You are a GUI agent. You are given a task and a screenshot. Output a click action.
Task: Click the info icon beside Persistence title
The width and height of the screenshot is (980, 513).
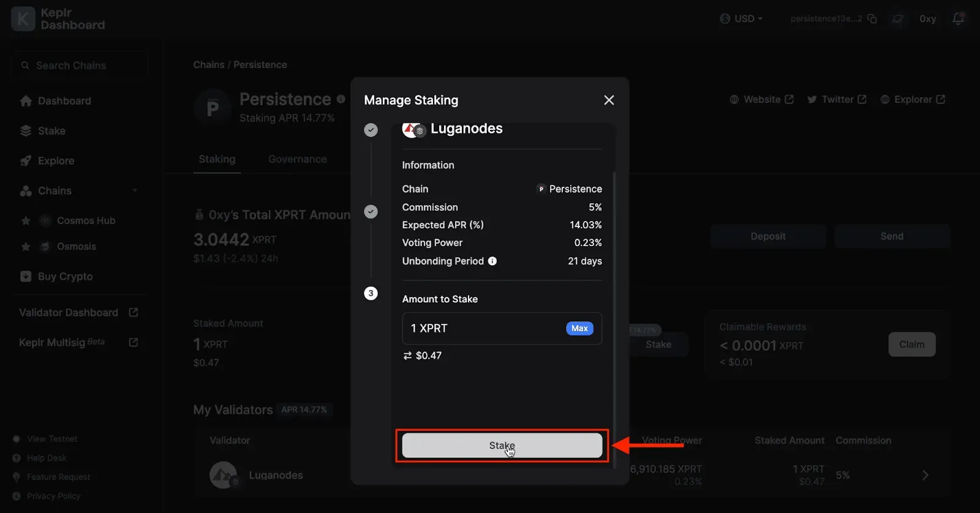click(x=341, y=99)
